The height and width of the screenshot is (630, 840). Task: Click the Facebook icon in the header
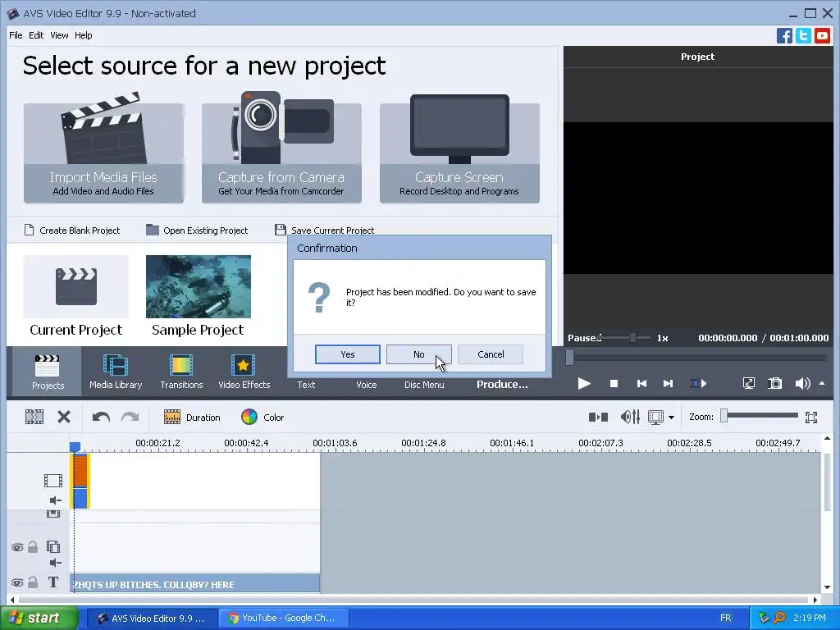coord(784,36)
